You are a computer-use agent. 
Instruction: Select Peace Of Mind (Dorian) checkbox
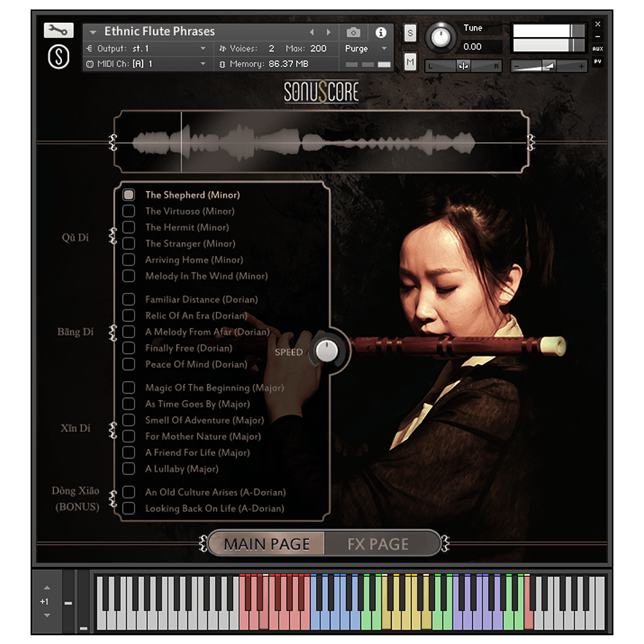point(128,364)
